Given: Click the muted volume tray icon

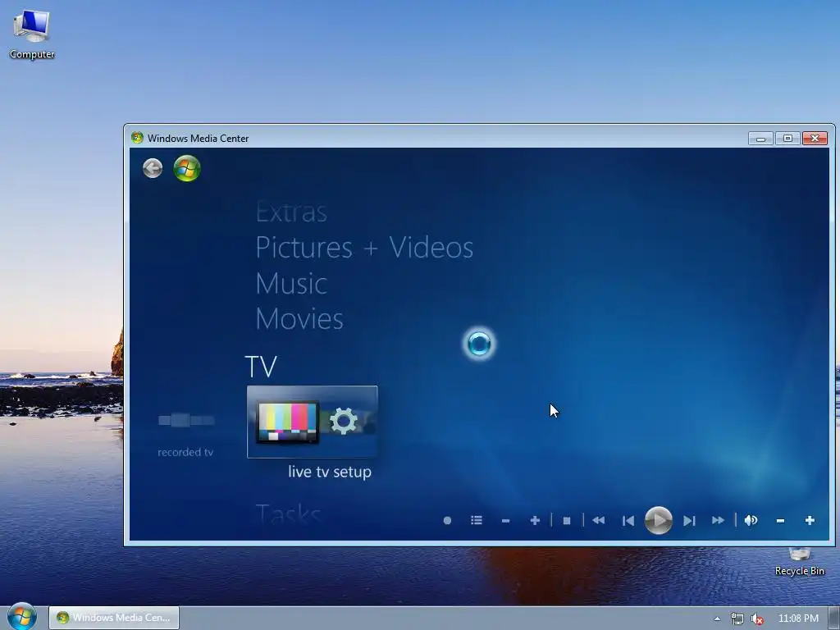Looking at the screenshot, I should click(757, 619).
